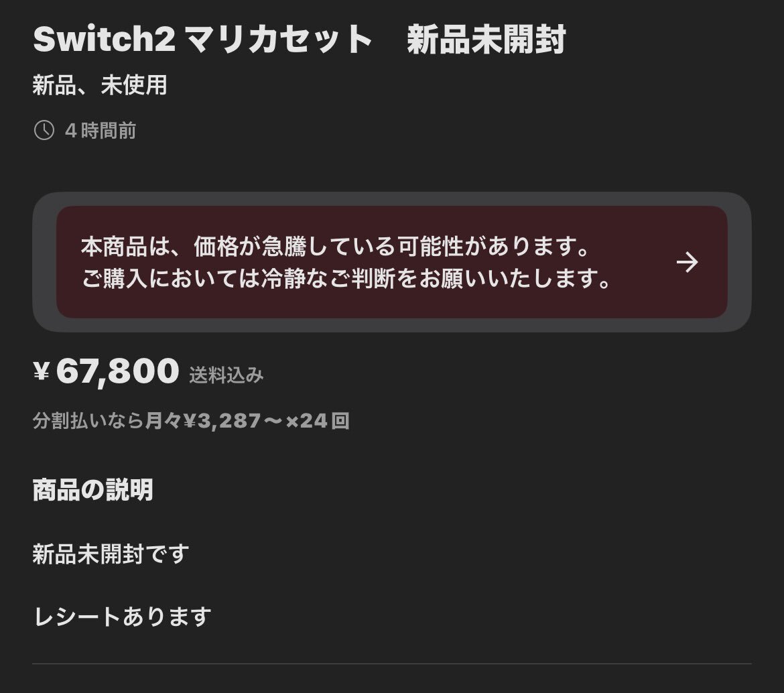Click the ×24回 installment count

click(x=317, y=421)
